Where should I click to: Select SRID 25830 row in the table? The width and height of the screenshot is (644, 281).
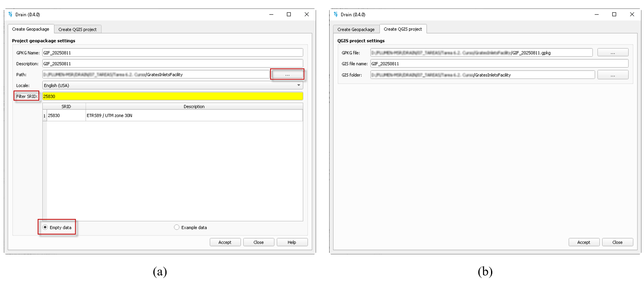(x=66, y=115)
